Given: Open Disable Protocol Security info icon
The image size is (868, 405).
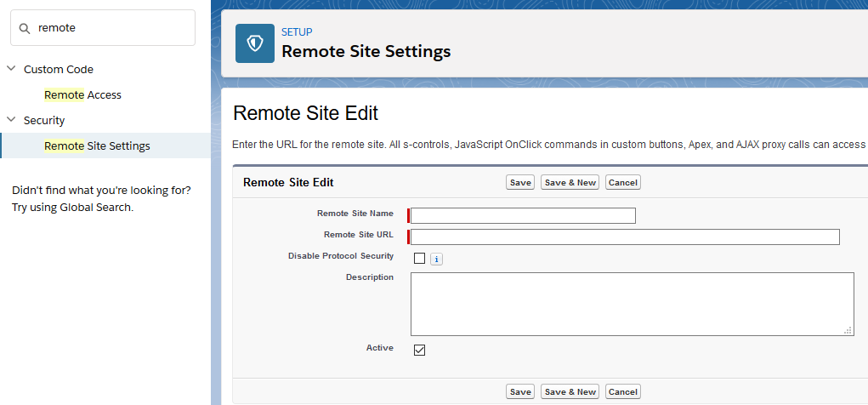Looking at the screenshot, I should pyautogui.click(x=436, y=259).
